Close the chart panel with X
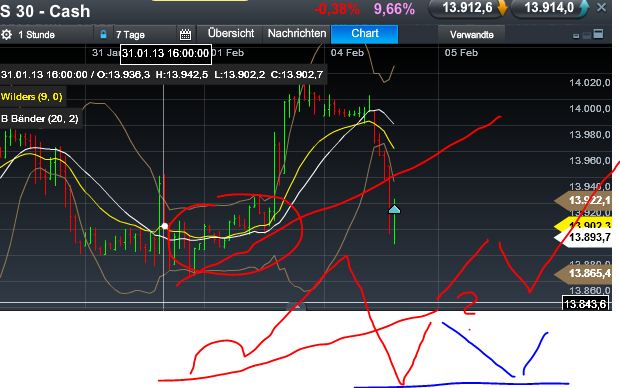Image resolution: width=620 pixels, height=388 pixels. point(601,7)
